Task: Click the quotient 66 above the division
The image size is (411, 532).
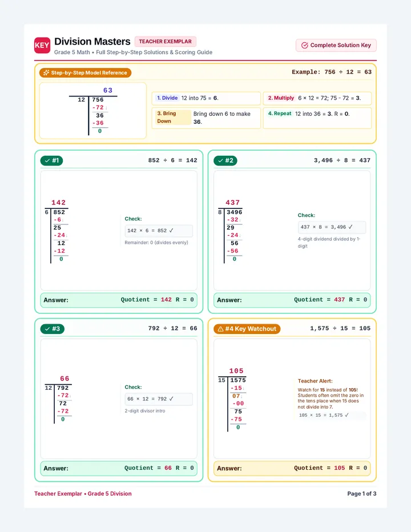Action: (x=65, y=378)
